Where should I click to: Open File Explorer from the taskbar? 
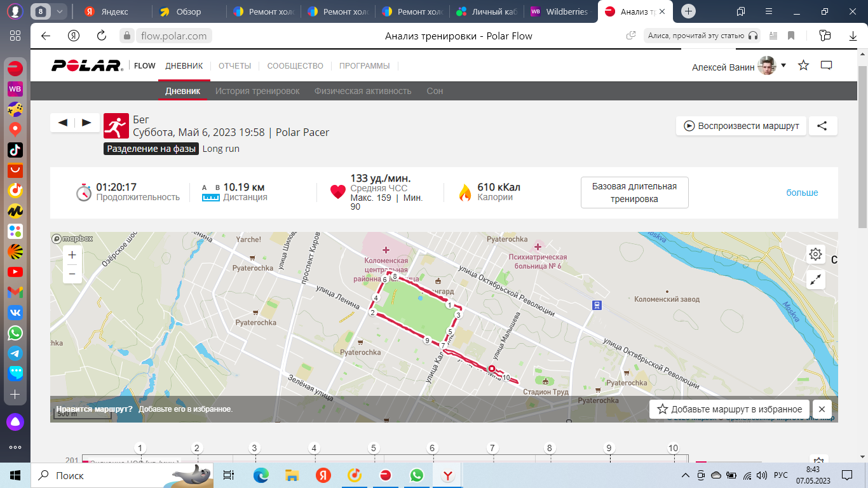tap(292, 475)
